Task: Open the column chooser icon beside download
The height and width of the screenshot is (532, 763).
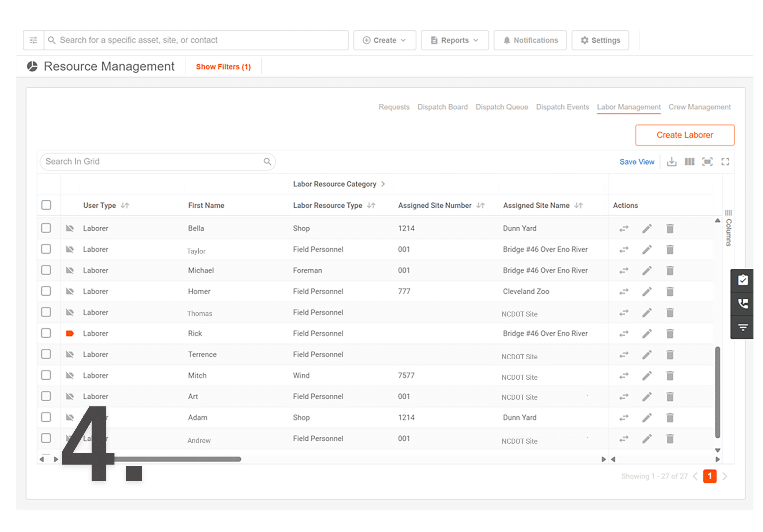Action: coord(690,162)
